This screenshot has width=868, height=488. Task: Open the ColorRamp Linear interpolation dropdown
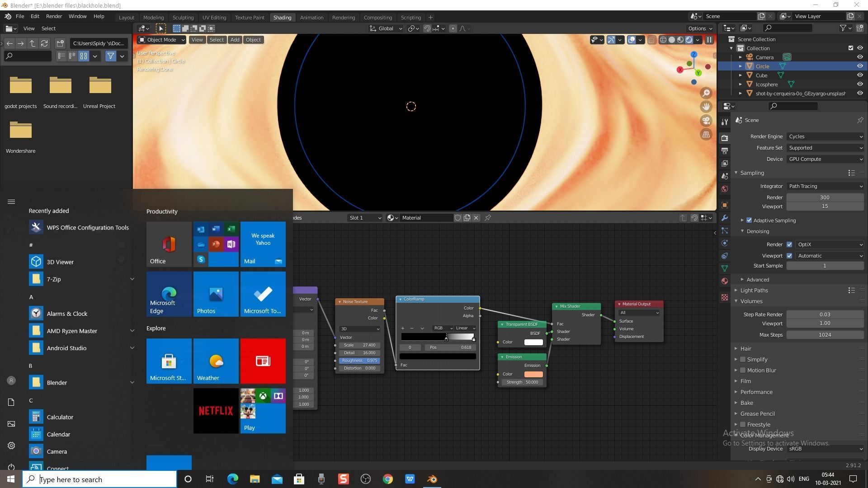pos(466,328)
